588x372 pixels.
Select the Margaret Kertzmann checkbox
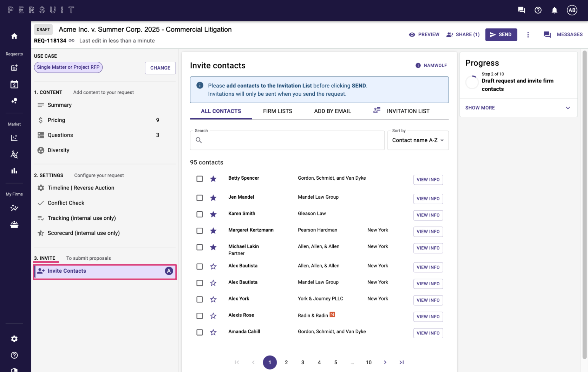[200, 231]
